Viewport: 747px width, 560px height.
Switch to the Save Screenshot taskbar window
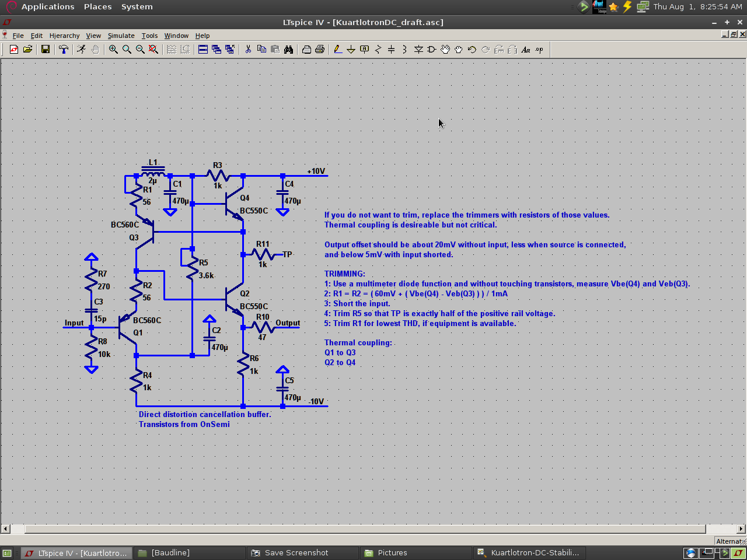[x=302, y=553]
